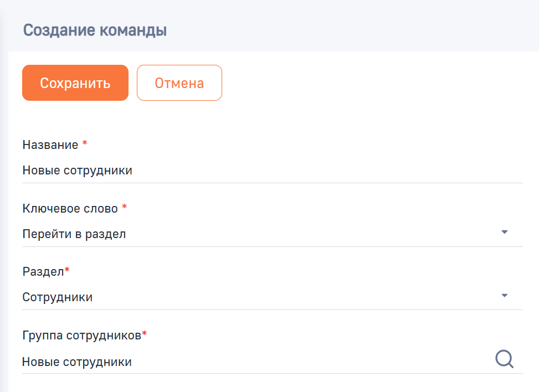539x392 pixels.
Task: Click the employee group field value text
Action: point(76,362)
